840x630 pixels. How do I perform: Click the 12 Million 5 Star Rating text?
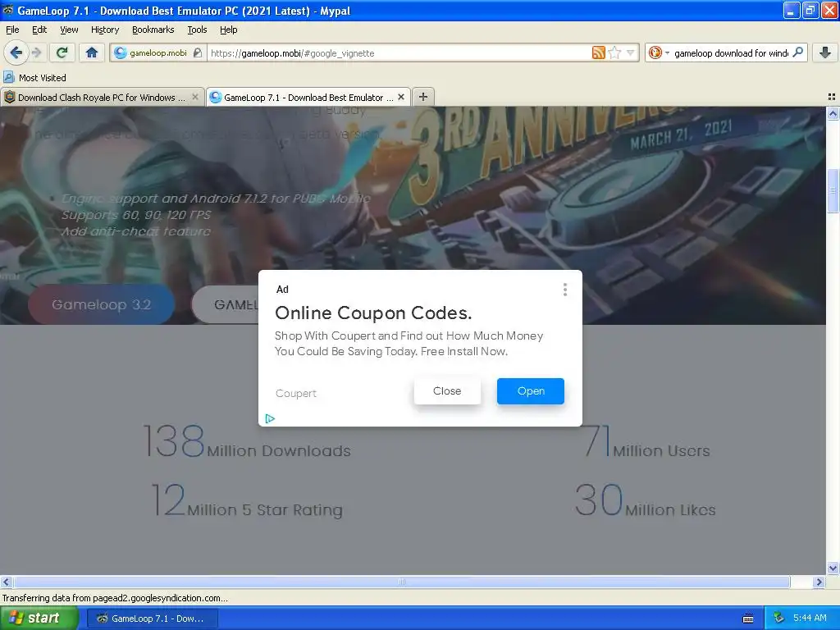click(x=247, y=501)
